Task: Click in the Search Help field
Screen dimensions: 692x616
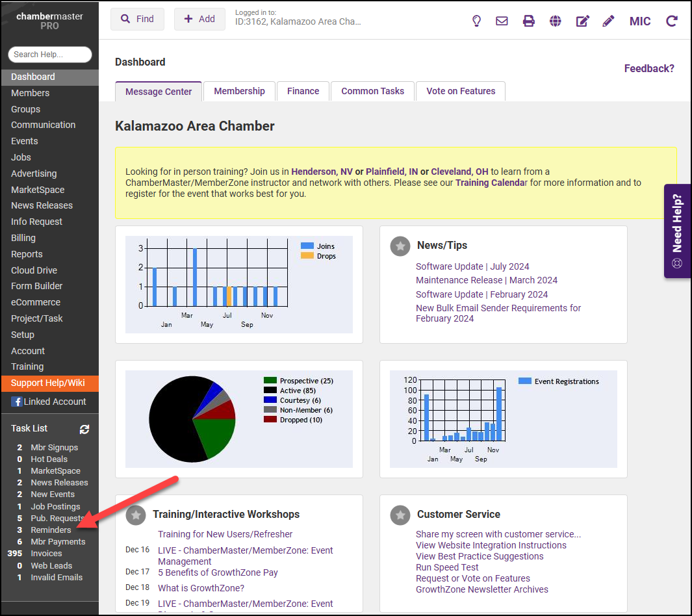Action: pos(50,55)
